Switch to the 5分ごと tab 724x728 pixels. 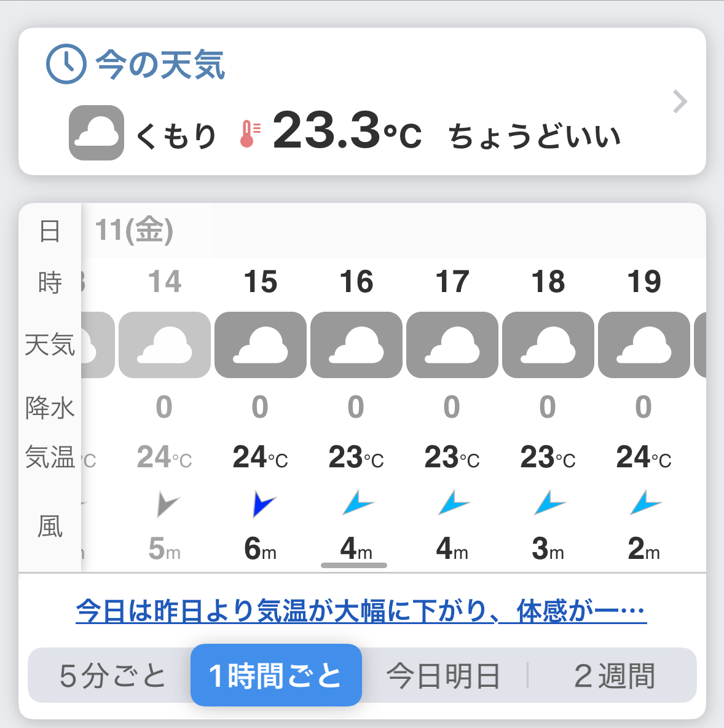point(112,676)
